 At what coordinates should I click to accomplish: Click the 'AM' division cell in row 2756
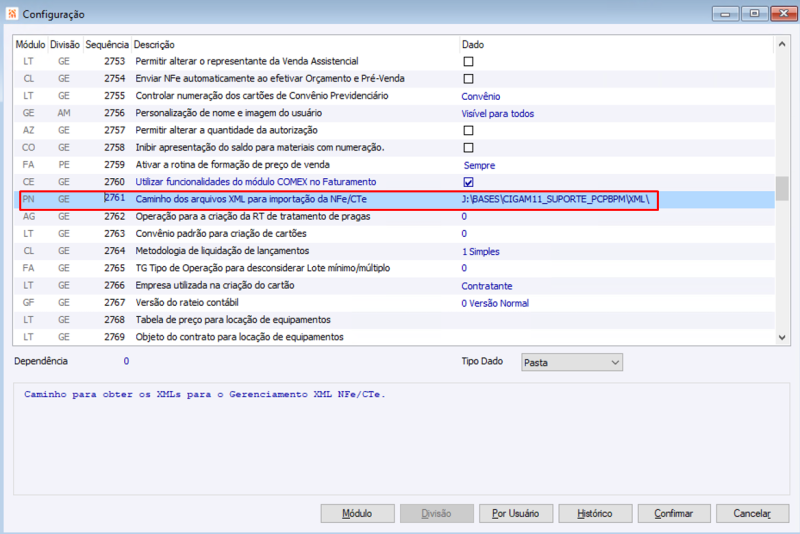tap(64, 113)
